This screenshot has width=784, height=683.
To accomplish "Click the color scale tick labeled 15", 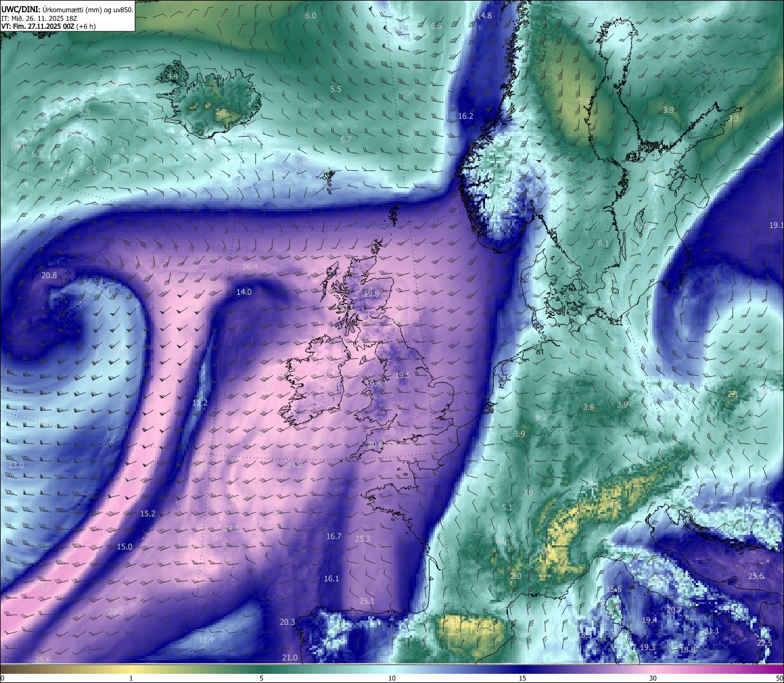I will 522,678.
